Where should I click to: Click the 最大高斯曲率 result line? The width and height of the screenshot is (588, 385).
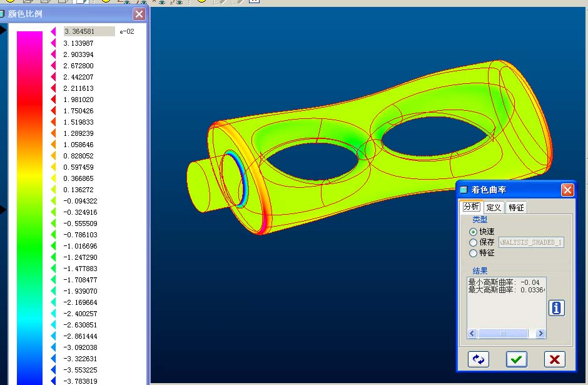506,290
